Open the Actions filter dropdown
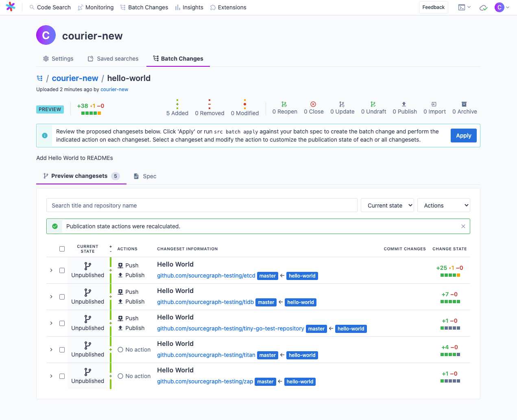This screenshot has width=517, height=420. (444, 206)
